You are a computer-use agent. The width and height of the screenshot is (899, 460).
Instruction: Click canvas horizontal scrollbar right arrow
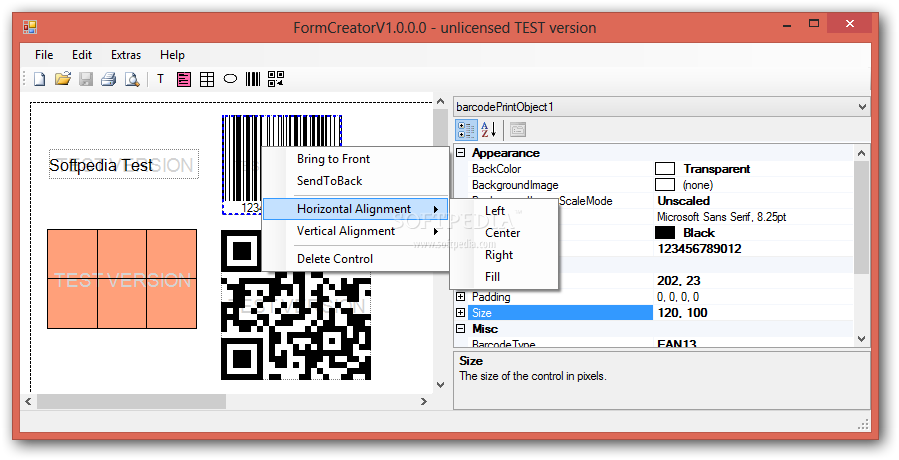tap(424, 401)
